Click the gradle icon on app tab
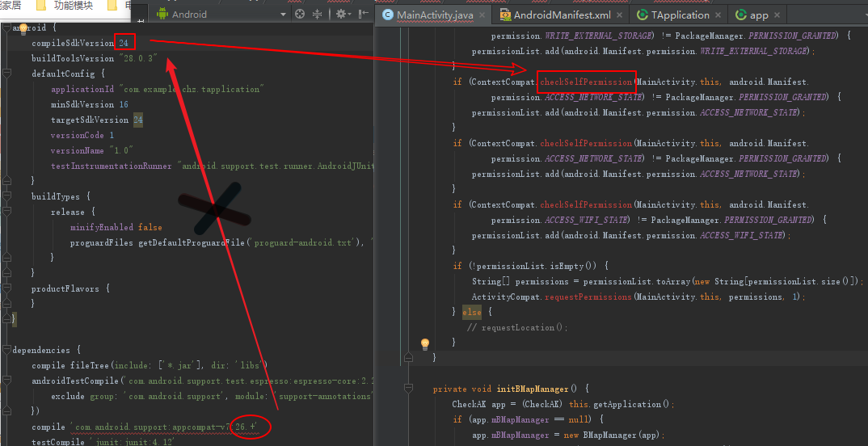The width and height of the screenshot is (868, 446). click(x=740, y=15)
